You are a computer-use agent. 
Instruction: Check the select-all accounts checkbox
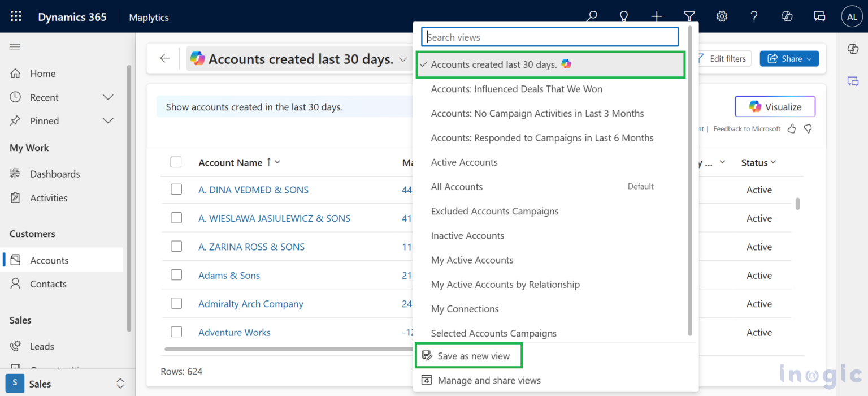(x=176, y=162)
